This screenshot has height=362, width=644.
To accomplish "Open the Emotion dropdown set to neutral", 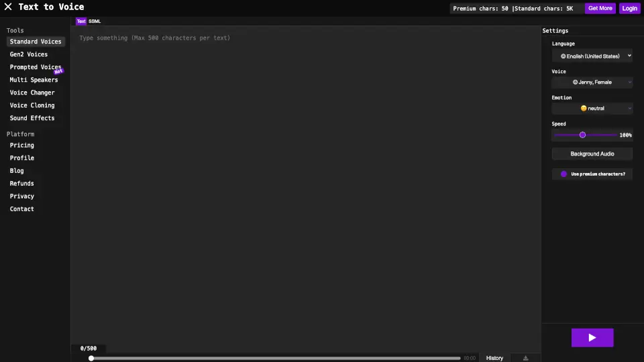I will [x=592, y=109].
